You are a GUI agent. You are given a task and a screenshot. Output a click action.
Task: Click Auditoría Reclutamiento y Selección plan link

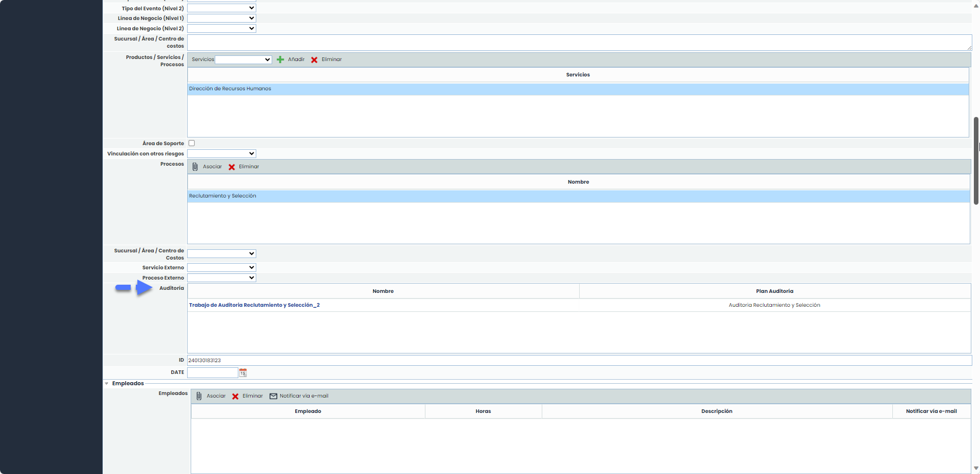coord(774,305)
